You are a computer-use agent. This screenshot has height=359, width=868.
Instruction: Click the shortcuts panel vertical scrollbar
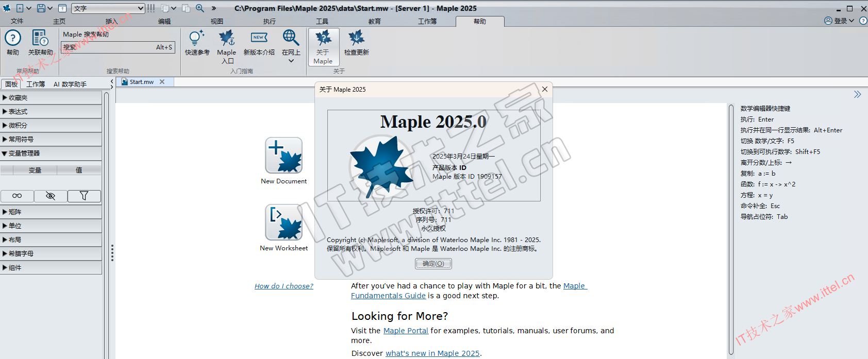tap(731, 230)
